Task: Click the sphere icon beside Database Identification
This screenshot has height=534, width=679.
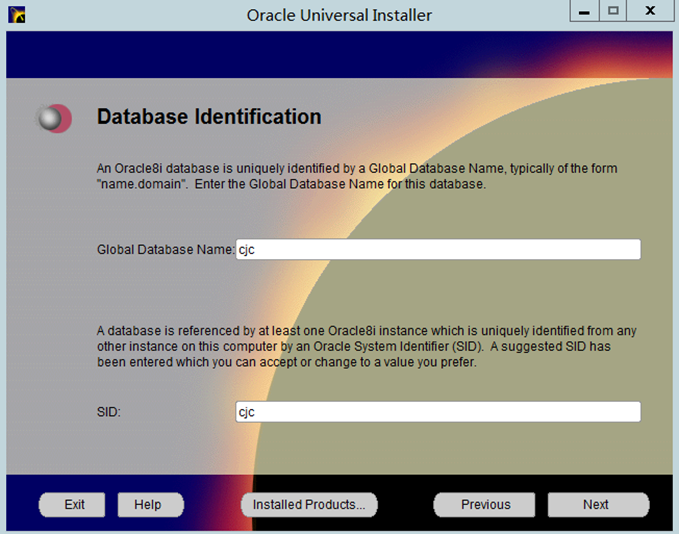Action: click(x=53, y=118)
